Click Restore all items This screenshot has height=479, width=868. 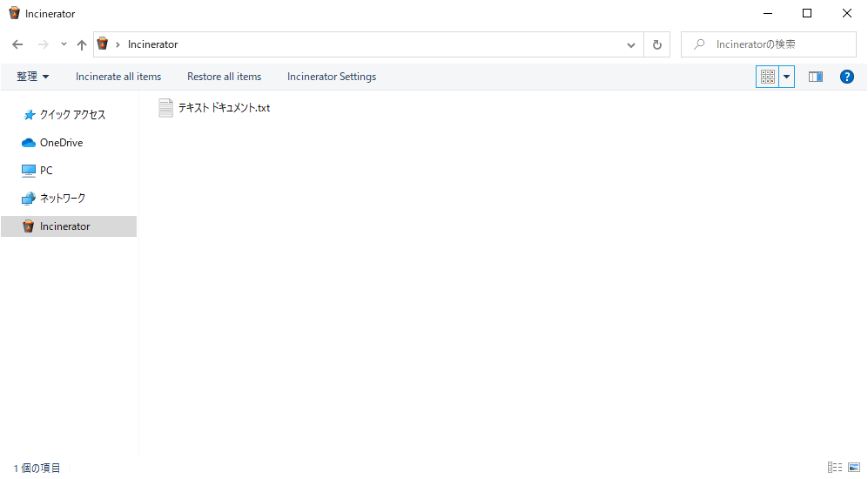coord(225,77)
